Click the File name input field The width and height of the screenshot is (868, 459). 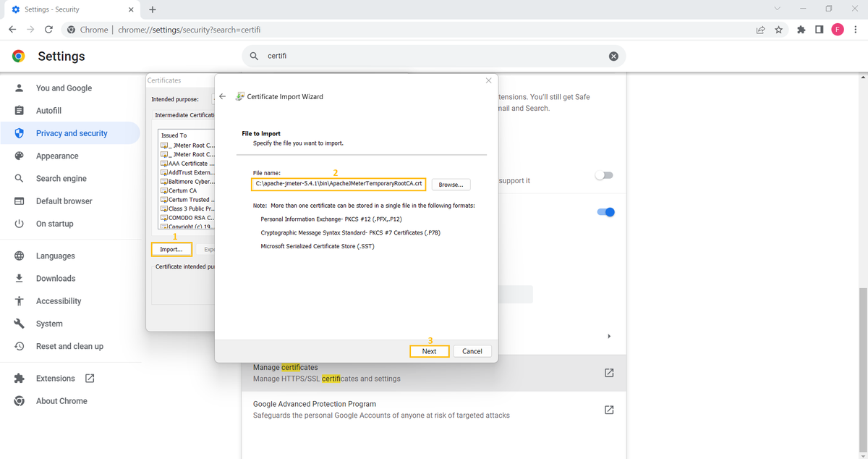[339, 184]
